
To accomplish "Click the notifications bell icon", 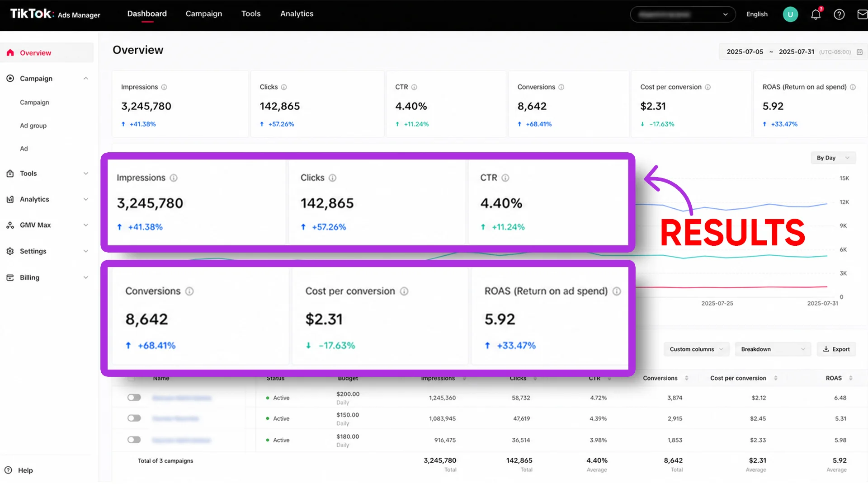I will pos(816,14).
